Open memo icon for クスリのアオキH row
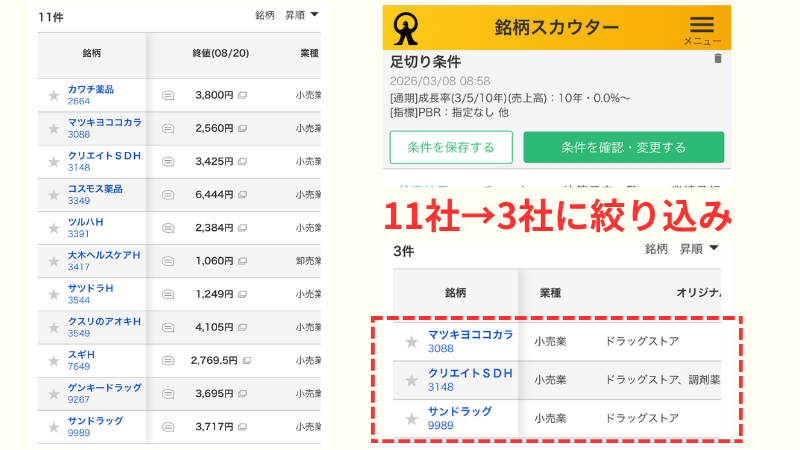This screenshot has height=450, width=800. coord(168,328)
